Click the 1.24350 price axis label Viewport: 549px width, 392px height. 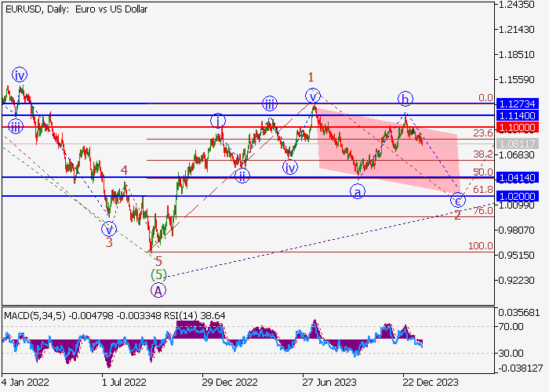pyautogui.click(x=517, y=5)
